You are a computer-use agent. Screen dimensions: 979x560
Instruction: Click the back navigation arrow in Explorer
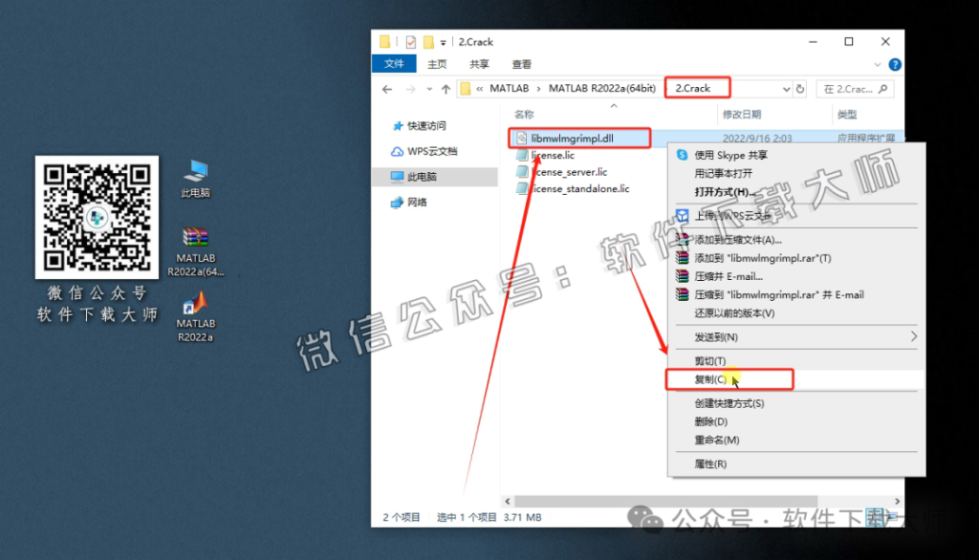[x=387, y=87]
